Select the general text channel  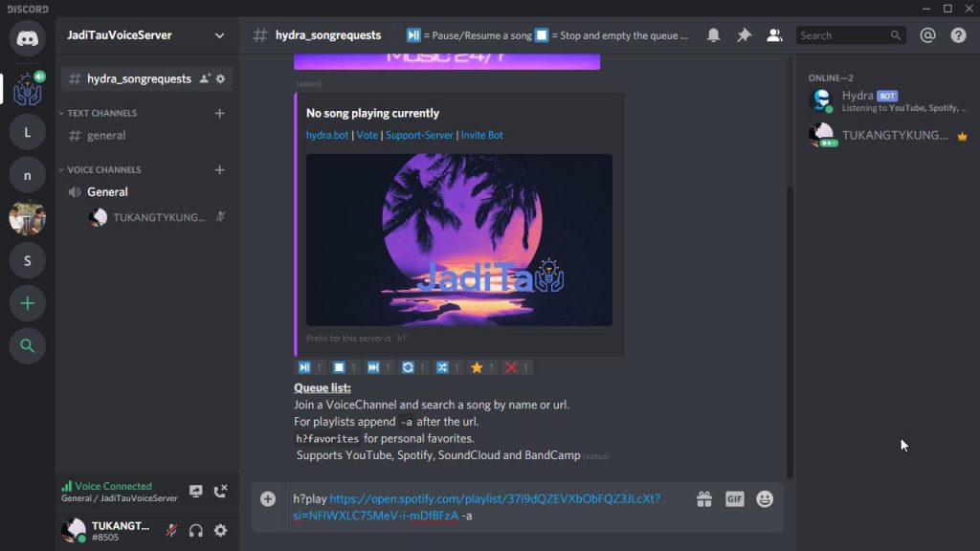click(105, 136)
